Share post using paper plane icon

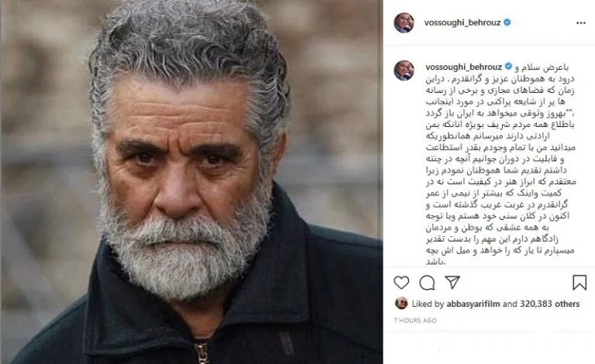point(452,282)
